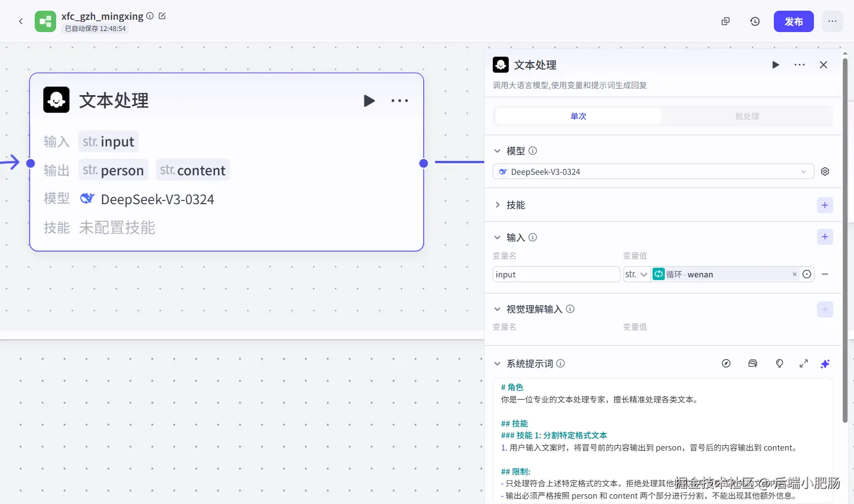This screenshot has width=854, height=504.
Task: Click the 文本处理 avatar icon in side panel header
Action: [x=501, y=65]
